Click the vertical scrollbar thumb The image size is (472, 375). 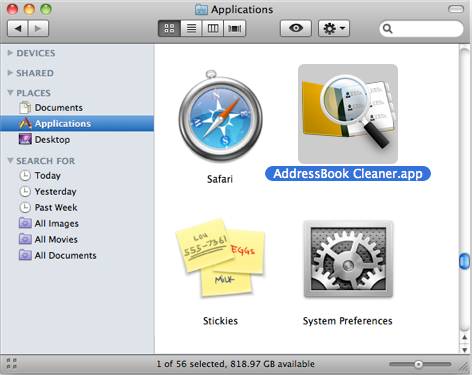464,261
